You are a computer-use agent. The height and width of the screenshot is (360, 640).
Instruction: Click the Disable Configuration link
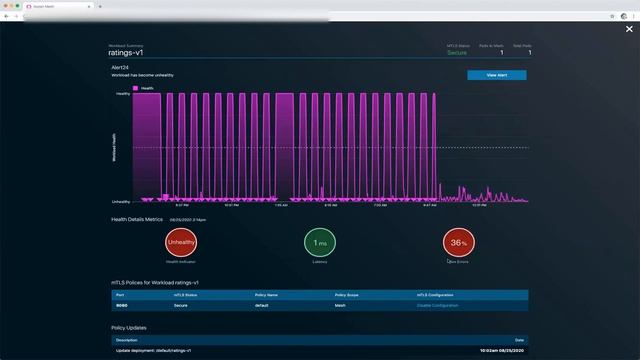point(438,305)
